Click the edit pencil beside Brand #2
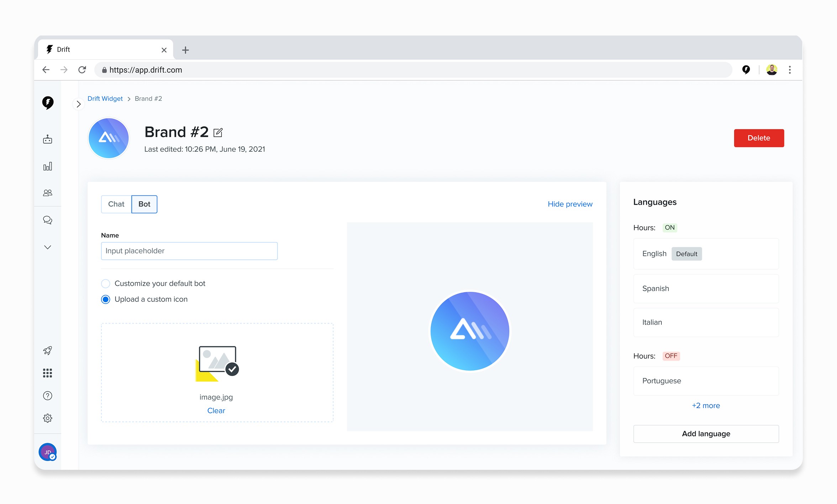Screen dimensions: 837x504 (x=218, y=133)
